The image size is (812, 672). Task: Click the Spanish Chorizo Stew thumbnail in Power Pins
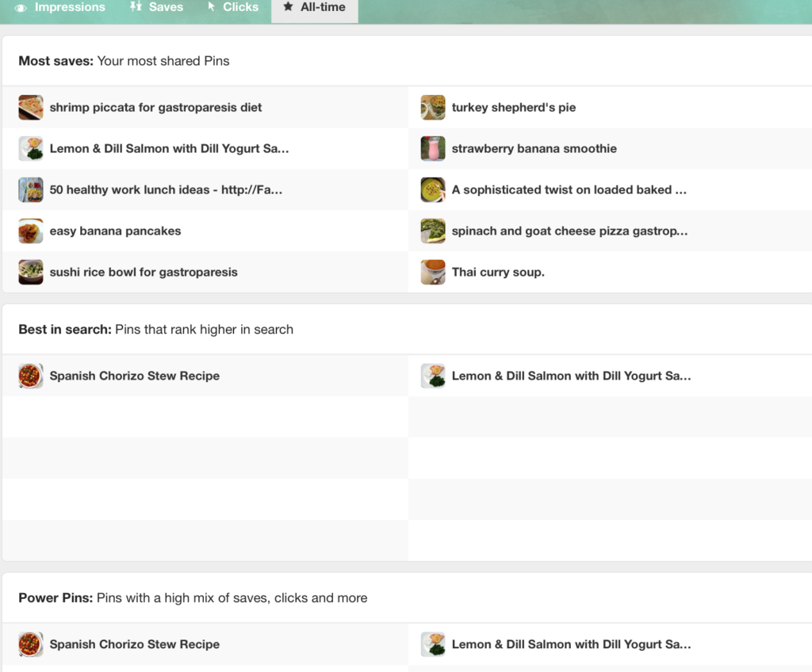coord(31,645)
